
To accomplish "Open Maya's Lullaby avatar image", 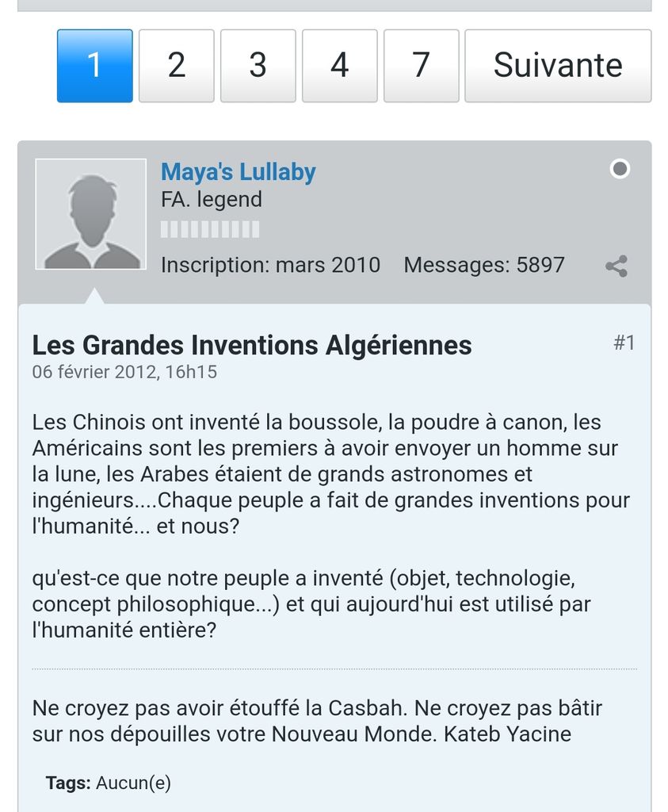I will 91,214.
